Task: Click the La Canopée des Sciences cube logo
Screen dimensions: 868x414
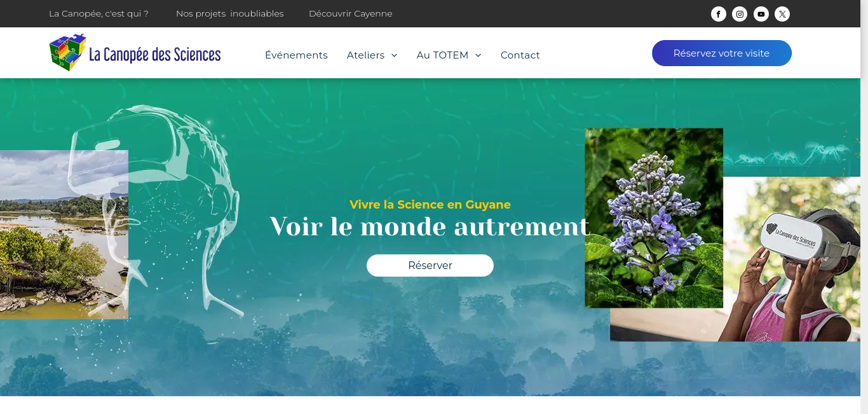Action: [x=67, y=53]
